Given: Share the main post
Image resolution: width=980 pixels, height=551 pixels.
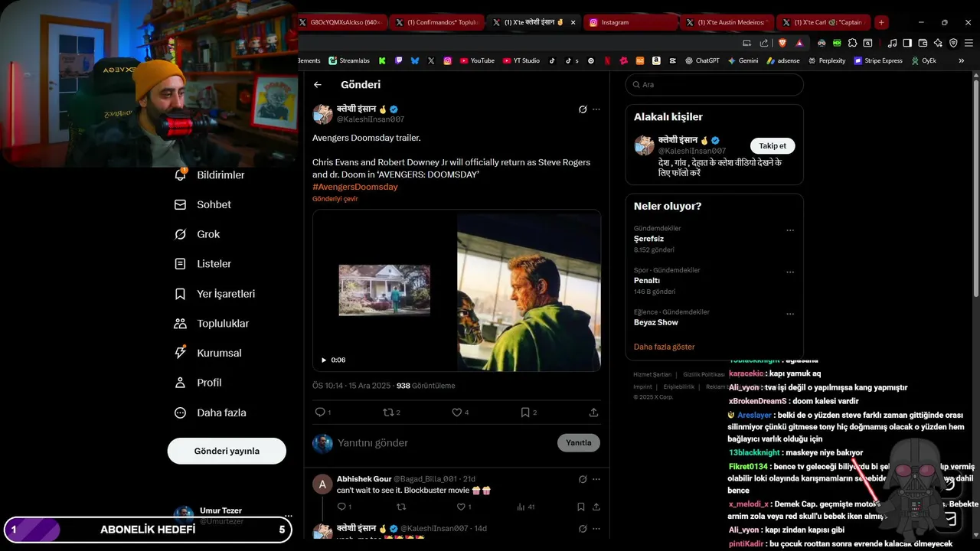Looking at the screenshot, I should 593,412.
